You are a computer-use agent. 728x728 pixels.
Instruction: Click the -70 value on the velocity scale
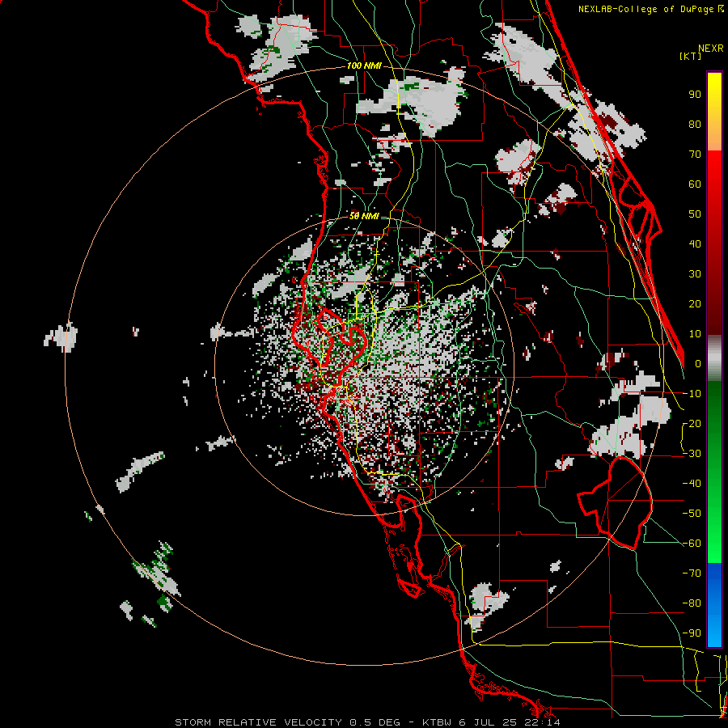692,574
